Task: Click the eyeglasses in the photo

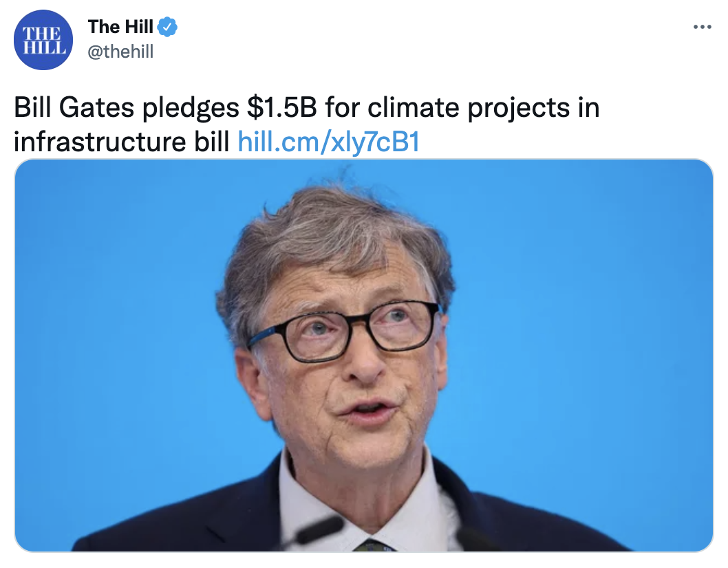Action: click(x=345, y=330)
